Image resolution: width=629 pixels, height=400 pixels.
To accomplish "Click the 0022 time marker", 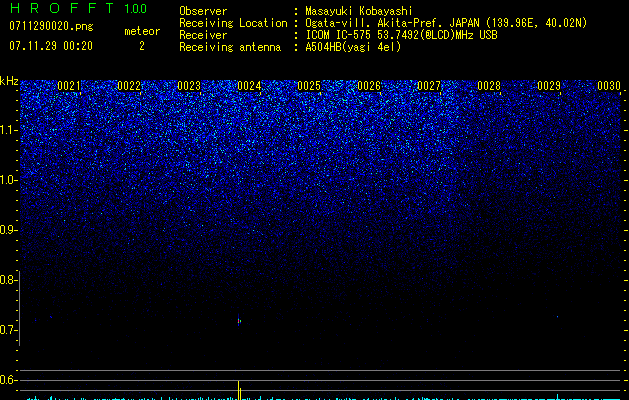I will [x=129, y=86].
